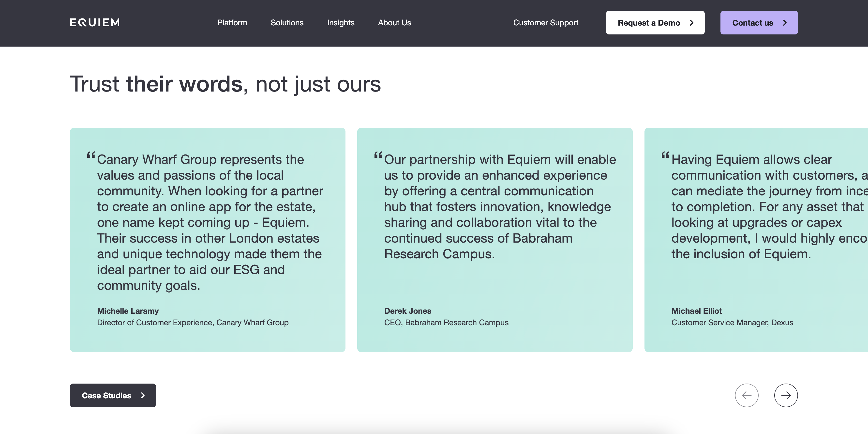
Task: Open the Insights menu
Action: click(x=340, y=23)
